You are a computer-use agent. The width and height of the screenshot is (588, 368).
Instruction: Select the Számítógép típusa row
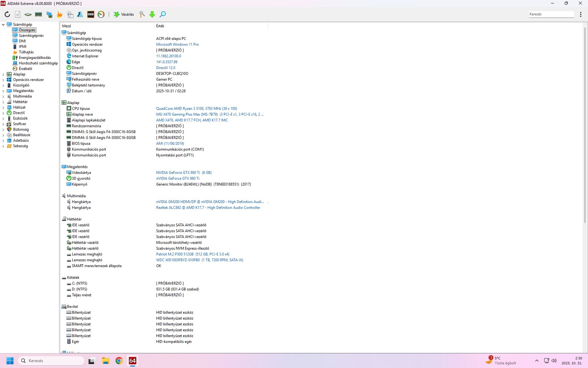(x=164, y=39)
